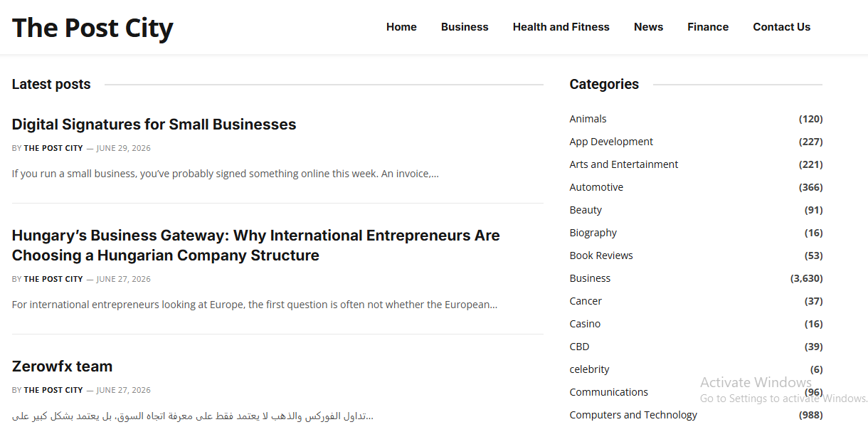This screenshot has height=427, width=868.
Task: Open the celebrity category
Action: click(589, 369)
